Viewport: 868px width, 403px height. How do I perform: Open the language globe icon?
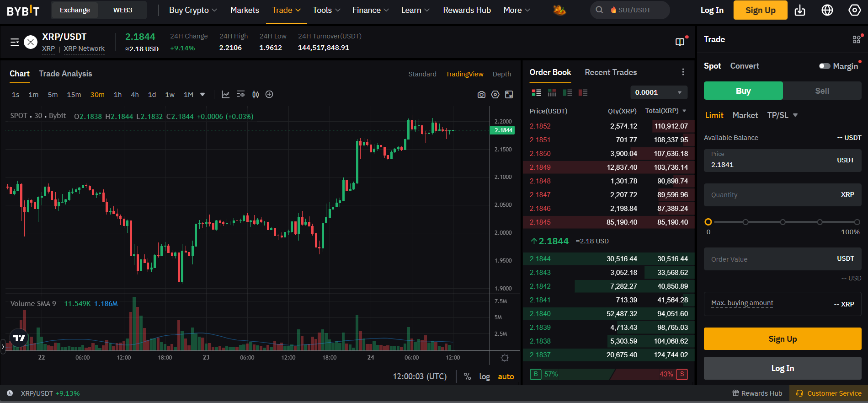827,10
